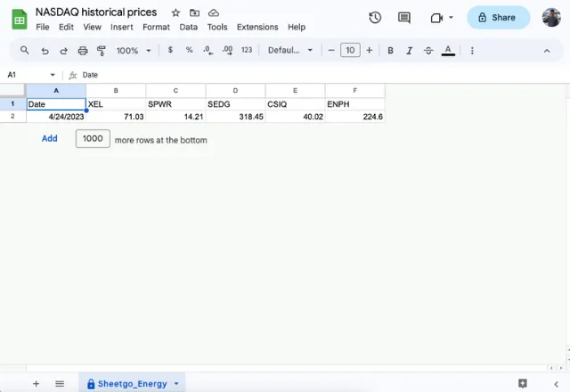
Task: Open Sheetgo_Energy tab options arrow
Action: pos(176,383)
